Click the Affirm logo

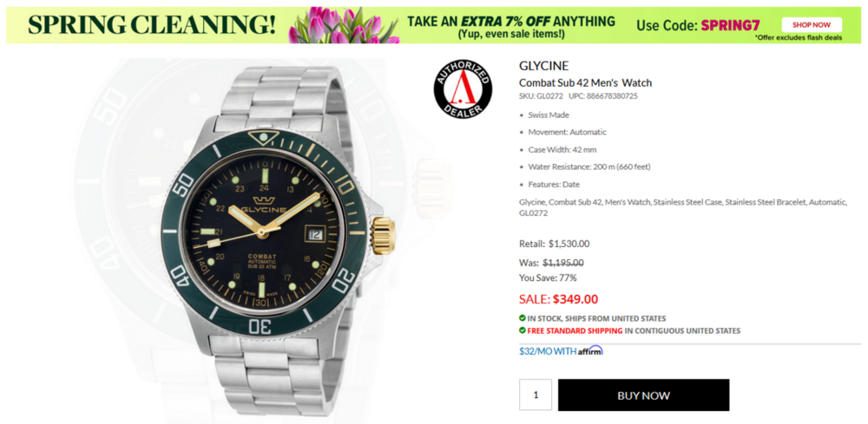click(590, 350)
